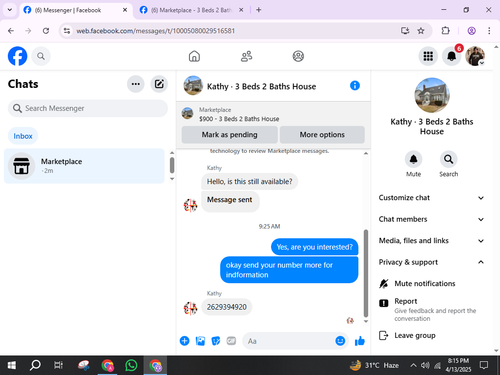
Task: Bookmark this page with star icon
Action: click(x=421, y=31)
